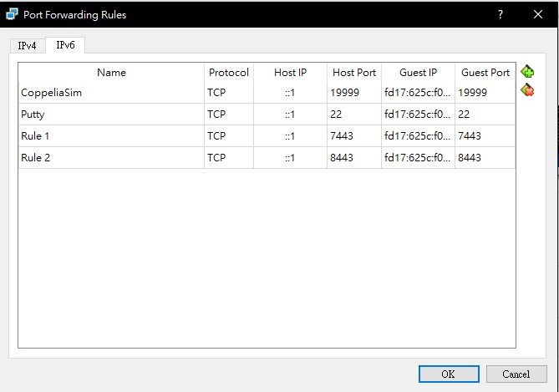Click the host port 19999 cell
Image resolution: width=559 pixels, height=392 pixels.
(353, 93)
